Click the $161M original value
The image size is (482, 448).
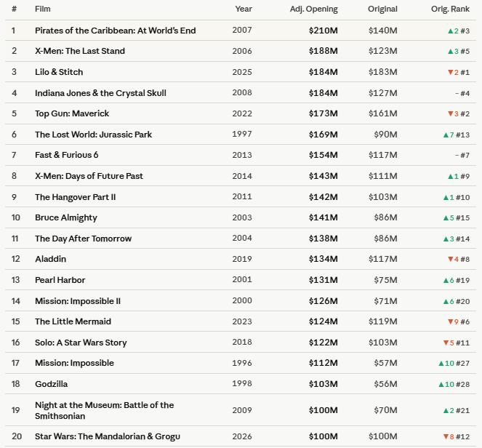[x=382, y=113]
